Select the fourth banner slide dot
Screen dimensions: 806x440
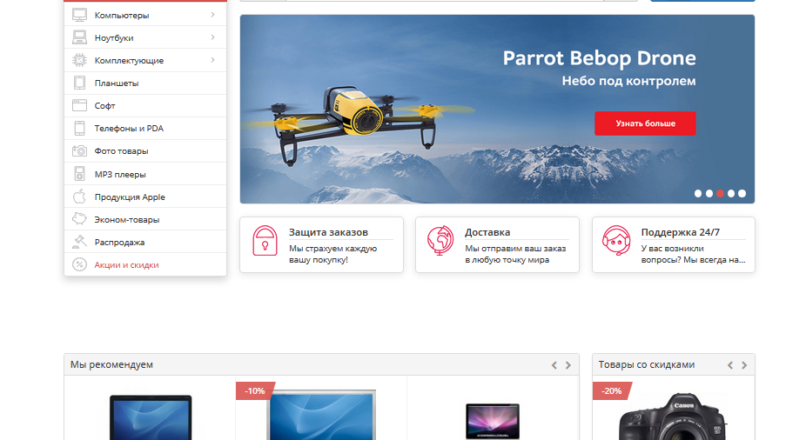pos(731,193)
